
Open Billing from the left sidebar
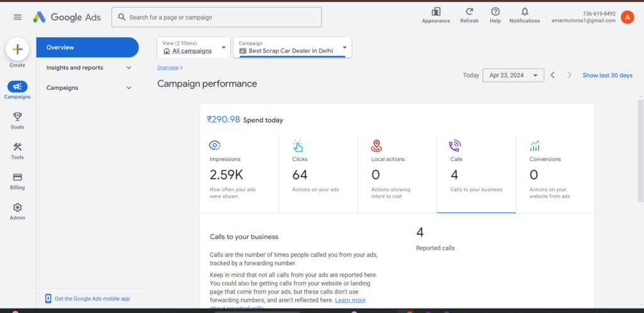(x=18, y=180)
